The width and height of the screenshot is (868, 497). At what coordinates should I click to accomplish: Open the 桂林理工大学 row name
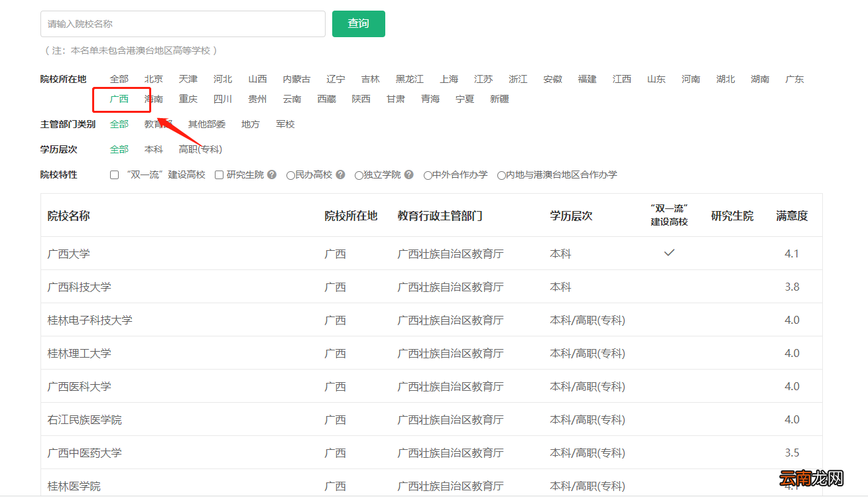[80, 353]
